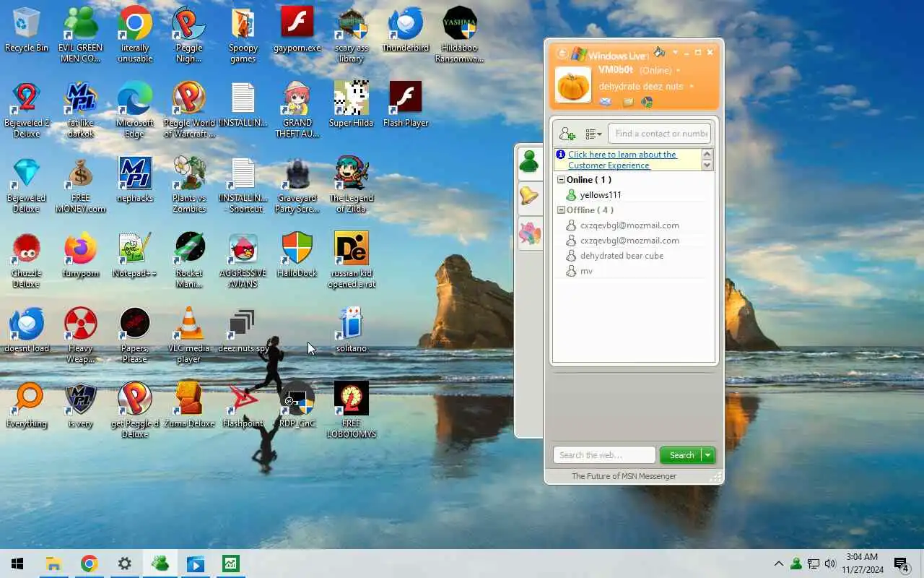The height and width of the screenshot is (578, 924).
Task: Select the Spoopy games folder icon
Action: pos(243,35)
